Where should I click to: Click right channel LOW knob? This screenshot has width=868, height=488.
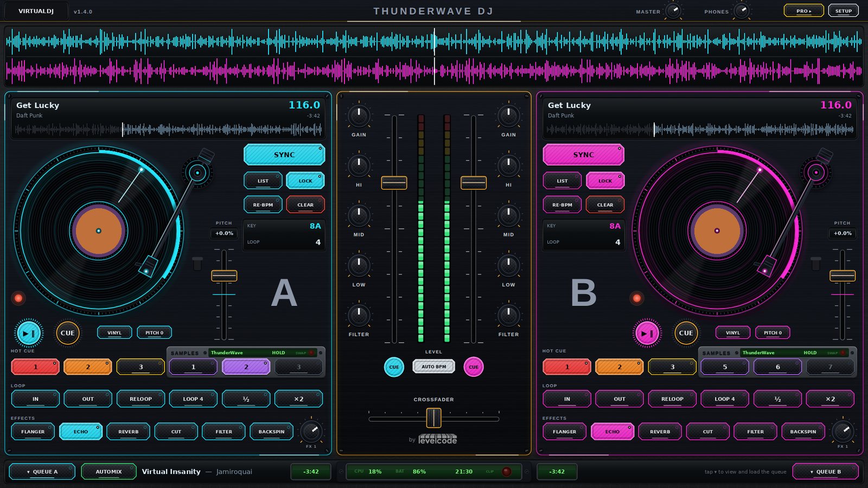click(x=508, y=265)
